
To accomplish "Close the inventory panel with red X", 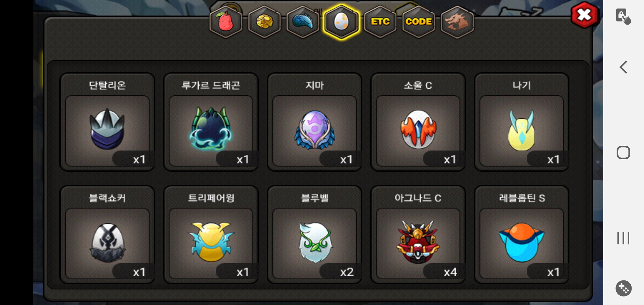I will coord(584,15).
